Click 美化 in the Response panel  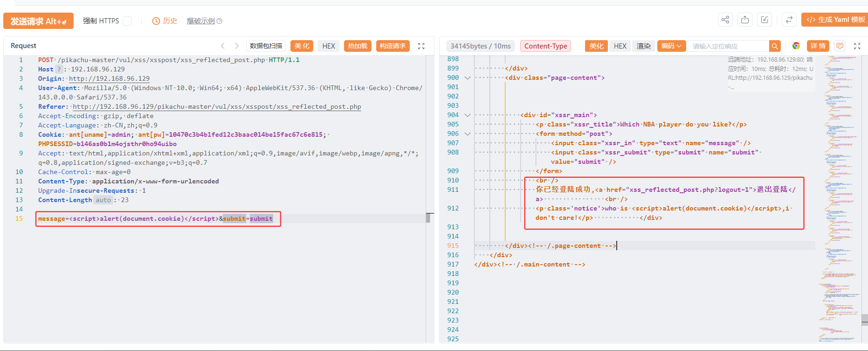click(596, 46)
